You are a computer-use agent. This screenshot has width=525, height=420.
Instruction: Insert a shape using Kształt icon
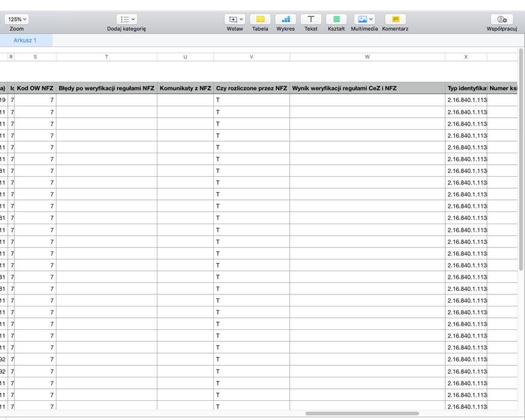[336, 19]
